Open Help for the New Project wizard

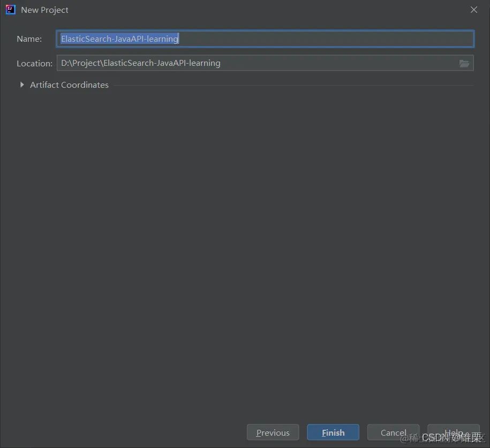pyautogui.click(x=454, y=432)
